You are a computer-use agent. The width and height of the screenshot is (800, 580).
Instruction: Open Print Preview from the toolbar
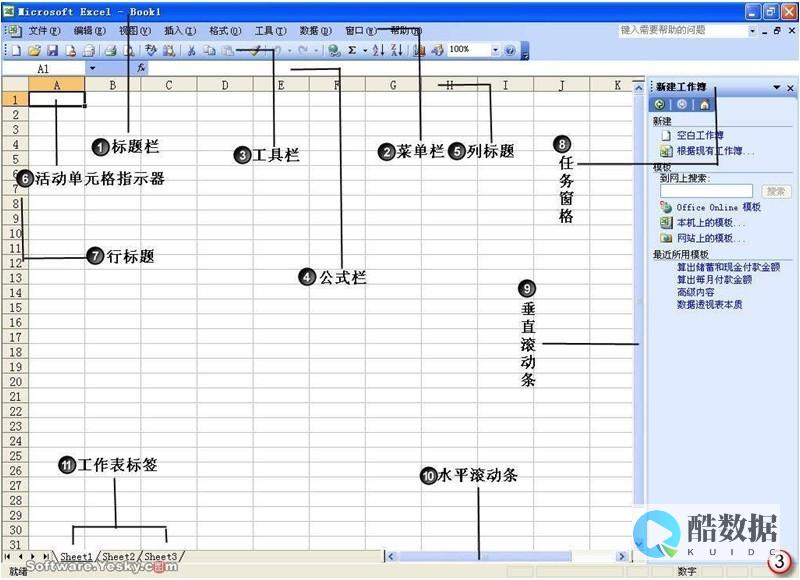pyautogui.click(x=129, y=50)
